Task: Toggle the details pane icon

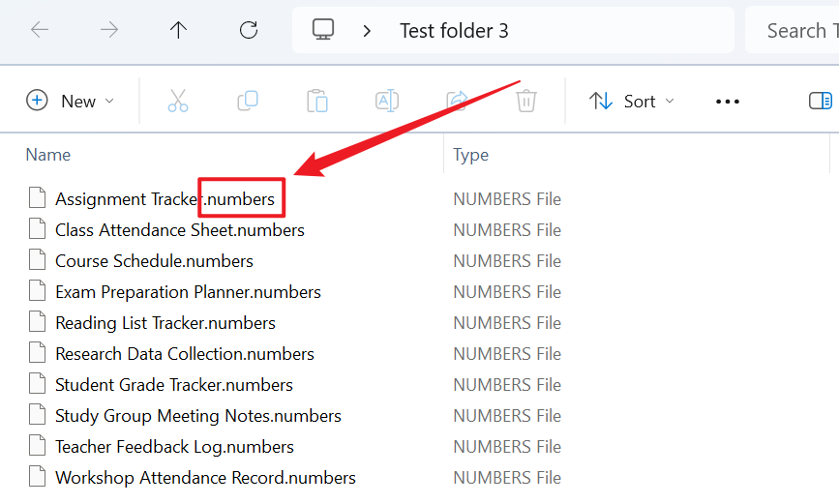Action: (820, 101)
